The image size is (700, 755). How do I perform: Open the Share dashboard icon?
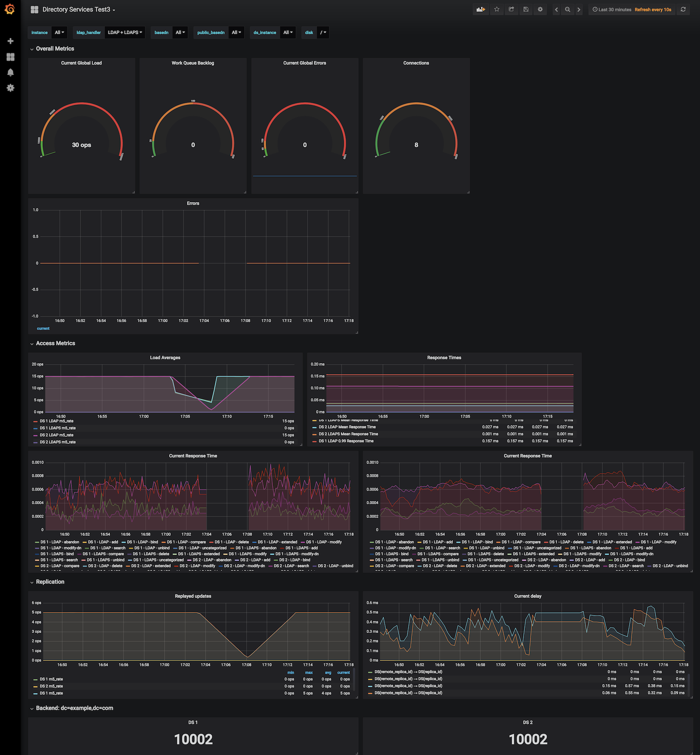(511, 9)
